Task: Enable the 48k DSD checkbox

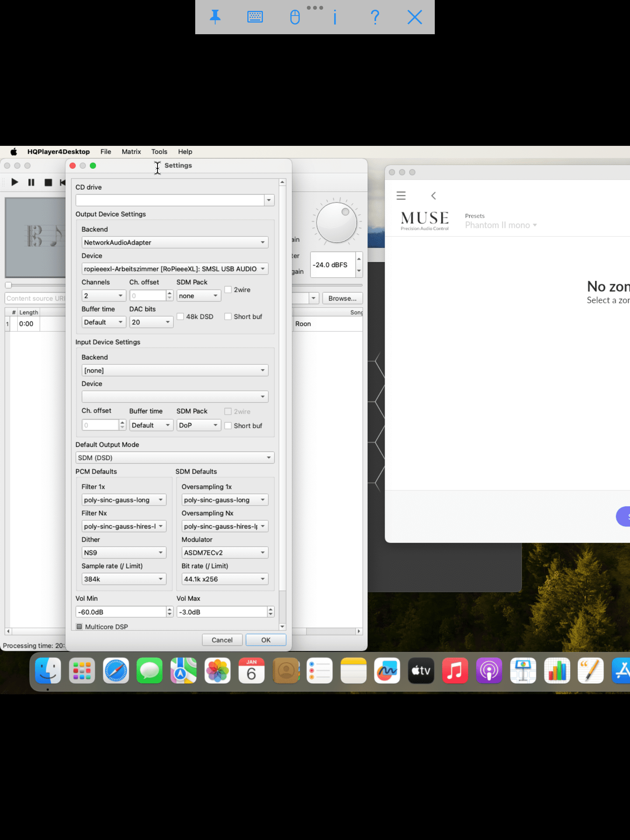Action: (x=180, y=317)
